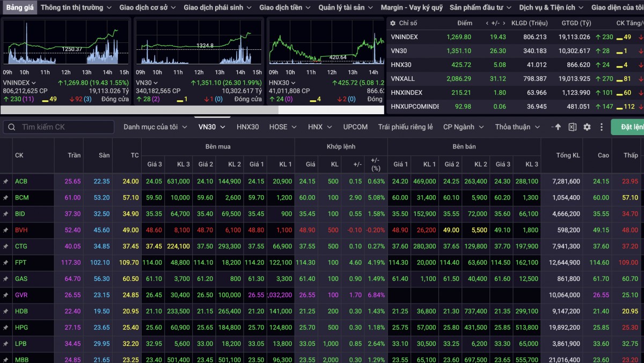644x363 pixels.
Task: Type in the Tìm kiếm CK search field
Action: (x=64, y=127)
